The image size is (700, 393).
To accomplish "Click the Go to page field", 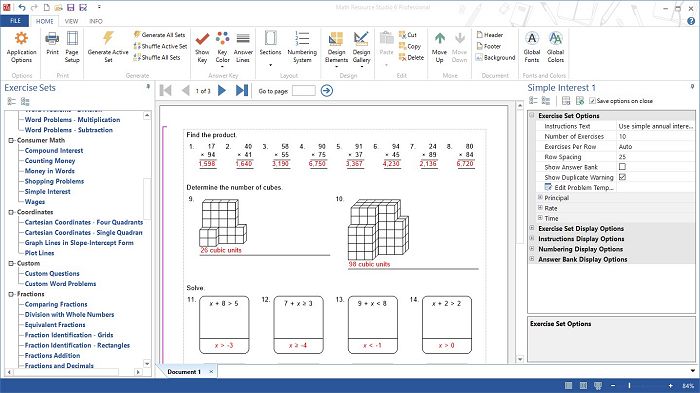I will pyautogui.click(x=304, y=91).
